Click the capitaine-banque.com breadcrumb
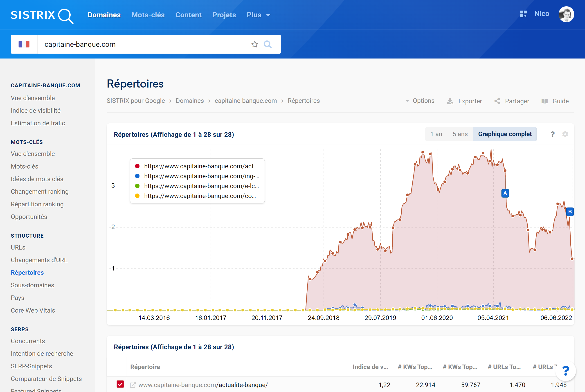The height and width of the screenshot is (392, 585). [x=246, y=101]
